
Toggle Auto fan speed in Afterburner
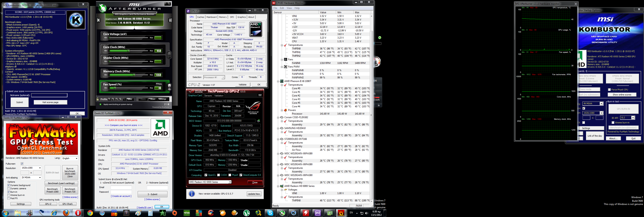159,84
